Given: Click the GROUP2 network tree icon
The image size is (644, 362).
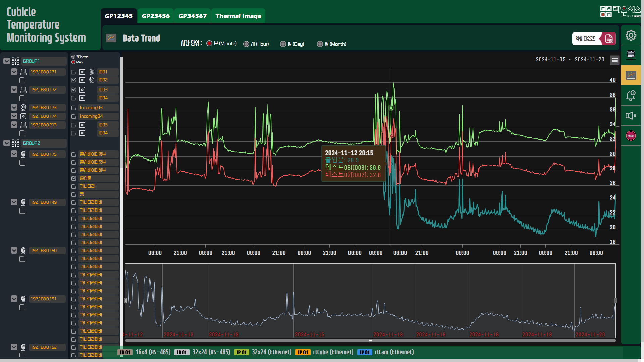Looking at the screenshot, I should 15,143.
